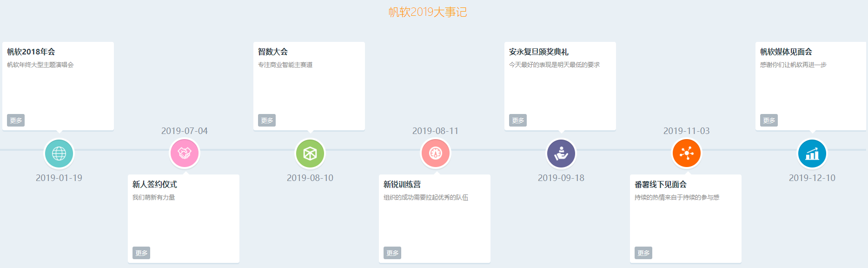
Task: Open 更多 in the 安永复旦颁奖典礼 card
Action: click(518, 121)
